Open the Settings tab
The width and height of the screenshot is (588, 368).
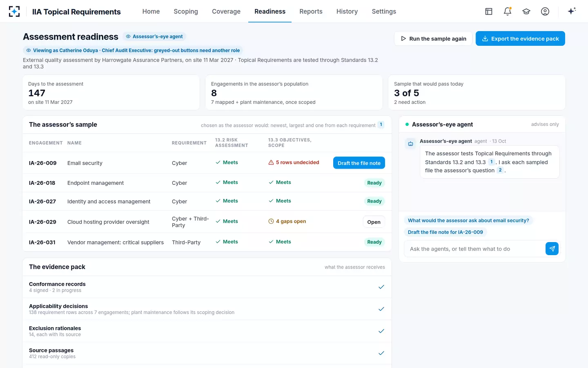pos(384,11)
